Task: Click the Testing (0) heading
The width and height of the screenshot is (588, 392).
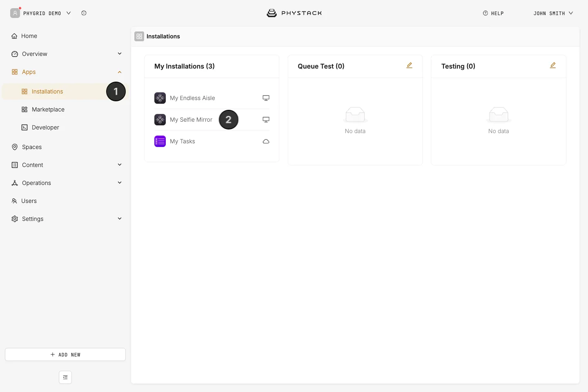Action: (458, 66)
